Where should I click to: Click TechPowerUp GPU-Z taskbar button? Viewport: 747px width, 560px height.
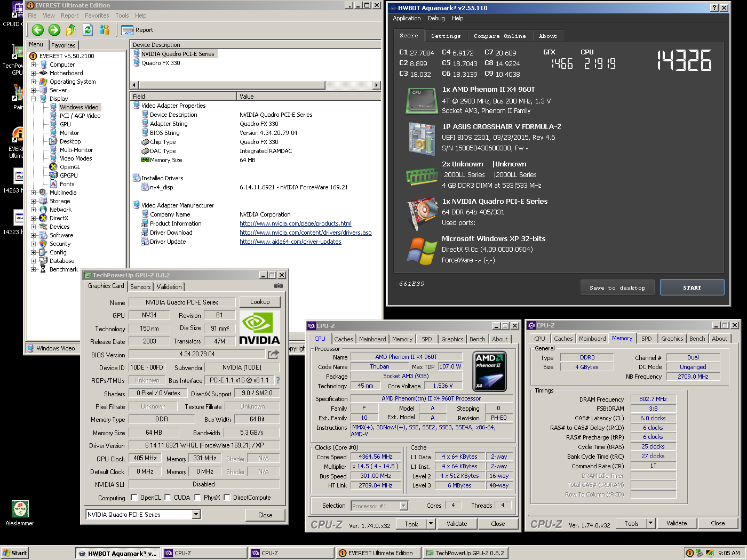466,553
